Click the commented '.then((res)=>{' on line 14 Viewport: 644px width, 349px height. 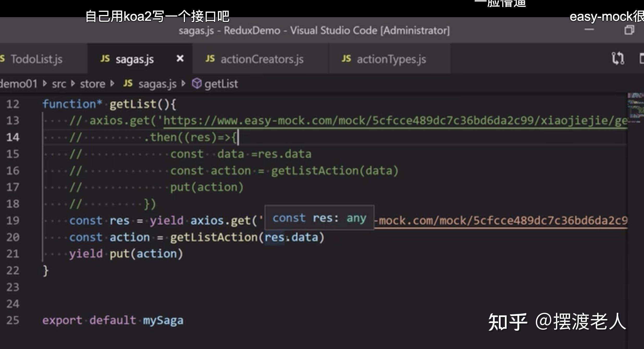(x=190, y=137)
